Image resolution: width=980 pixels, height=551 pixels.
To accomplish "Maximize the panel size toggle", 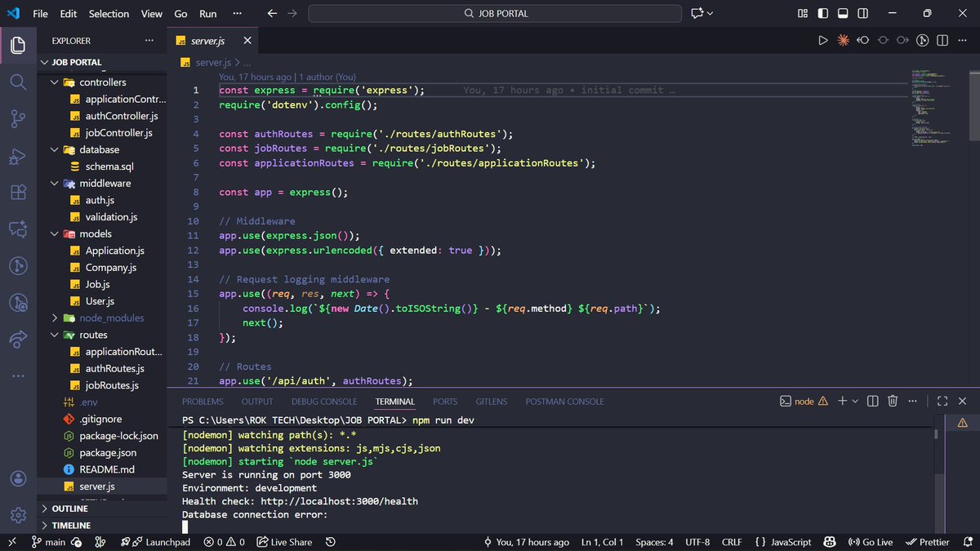I will tap(942, 401).
